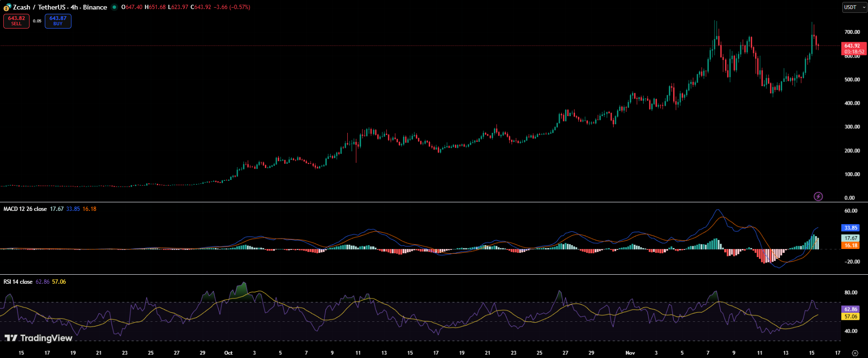
Task: Click the SELL button at 643.82
Action: [16, 21]
